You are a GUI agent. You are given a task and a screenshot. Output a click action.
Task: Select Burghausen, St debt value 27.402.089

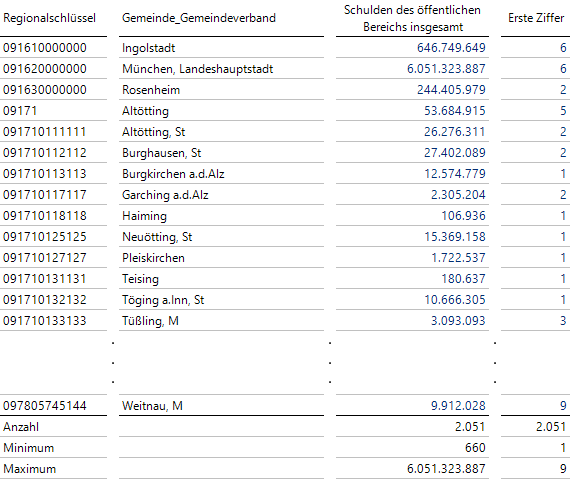coord(455,153)
